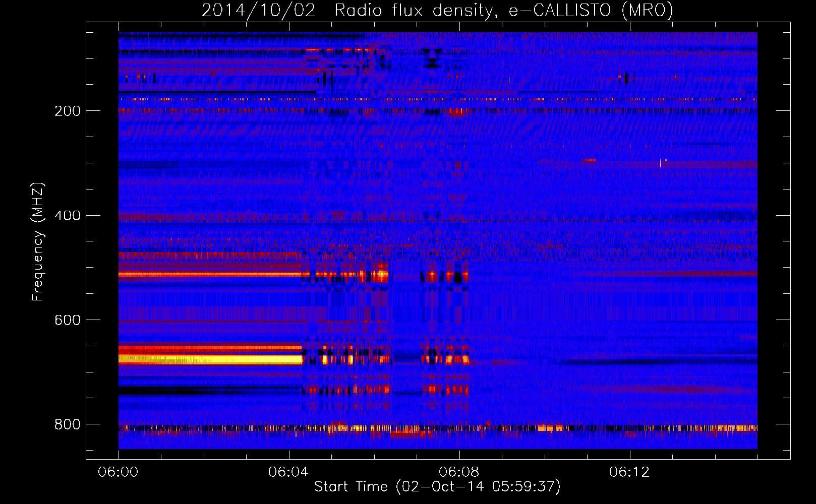The width and height of the screenshot is (816, 504).
Task: Click the 06:00 time tick label
Action: (118, 472)
